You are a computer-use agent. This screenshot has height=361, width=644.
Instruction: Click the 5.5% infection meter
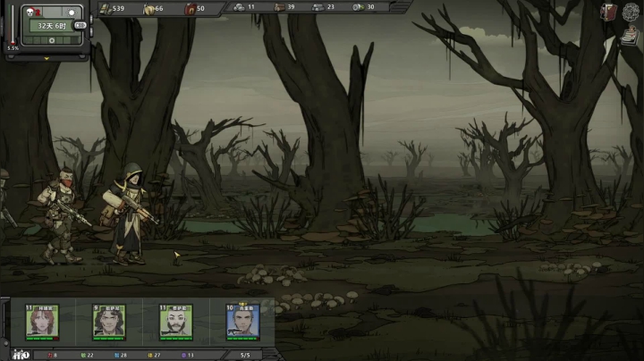13,27
